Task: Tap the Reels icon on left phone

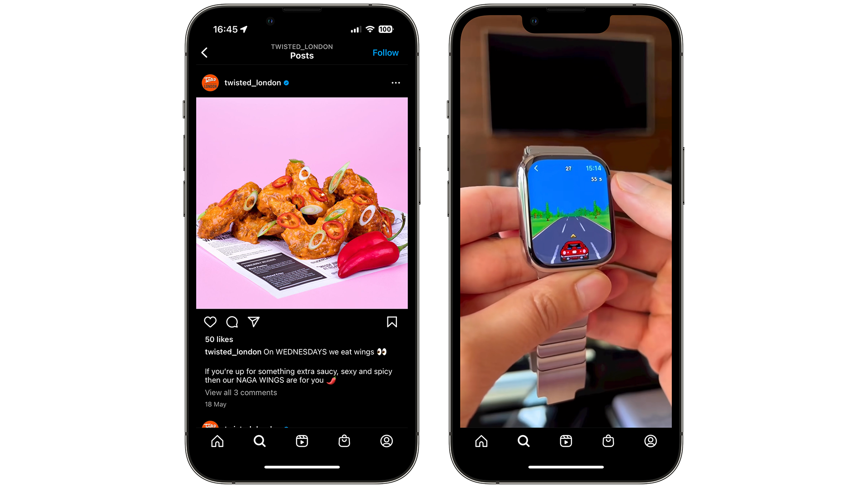Action: pyautogui.click(x=302, y=441)
